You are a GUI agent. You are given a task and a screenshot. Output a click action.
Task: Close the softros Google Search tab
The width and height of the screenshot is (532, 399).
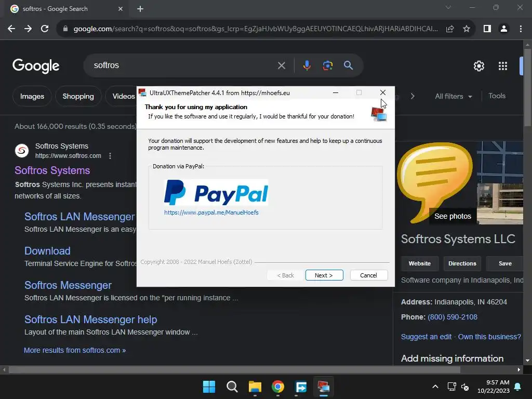pyautogui.click(x=121, y=9)
